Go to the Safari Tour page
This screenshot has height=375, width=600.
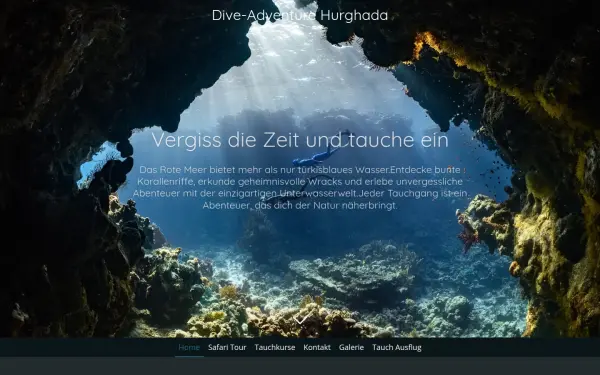tap(227, 347)
